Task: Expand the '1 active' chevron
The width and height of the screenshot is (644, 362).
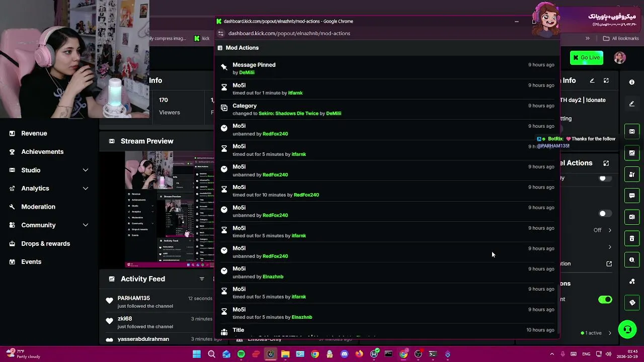Action: click(610, 333)
